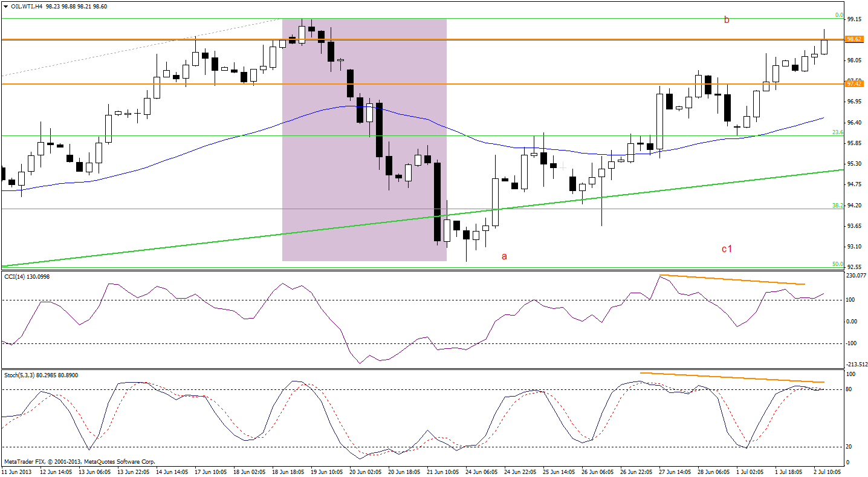The image size is (868, 477).
Task: Click the Fibonacci 38.2 level label
Action: [x=837, y=206]
